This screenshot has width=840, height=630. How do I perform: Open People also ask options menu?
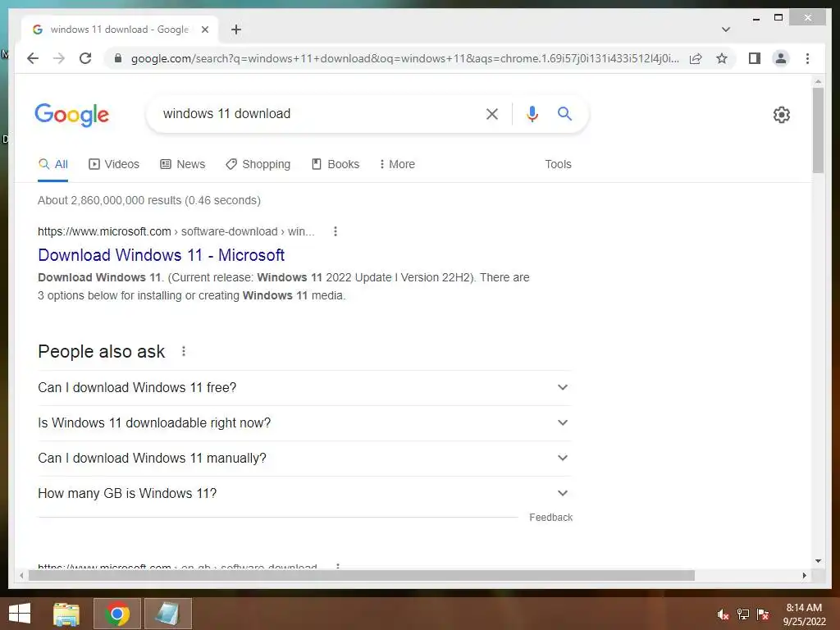click(x=184, y=351)
